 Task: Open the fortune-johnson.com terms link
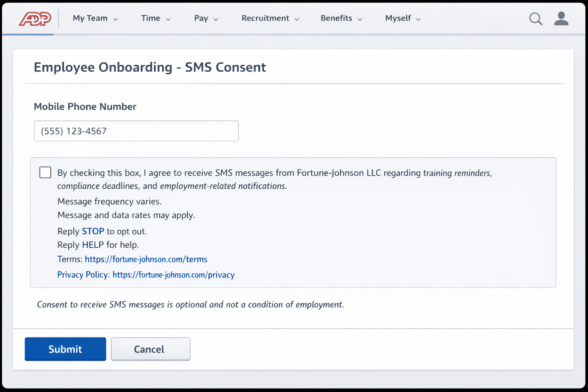(146, 259)
